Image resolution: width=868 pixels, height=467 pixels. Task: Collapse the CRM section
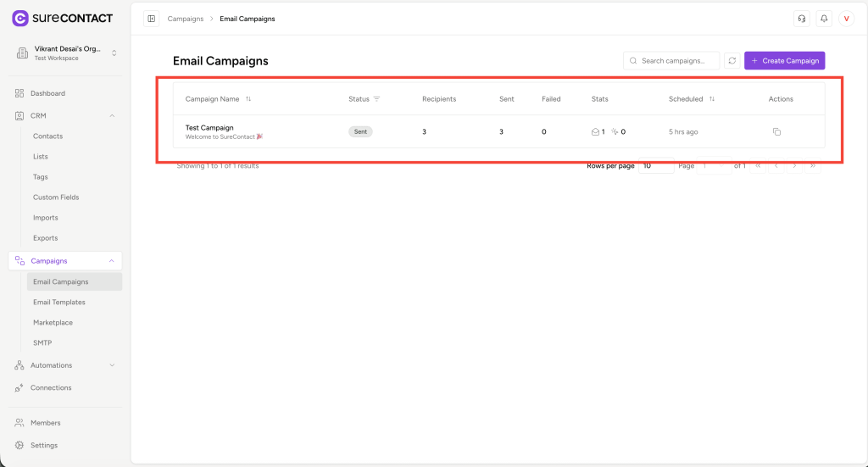(112, 115)
